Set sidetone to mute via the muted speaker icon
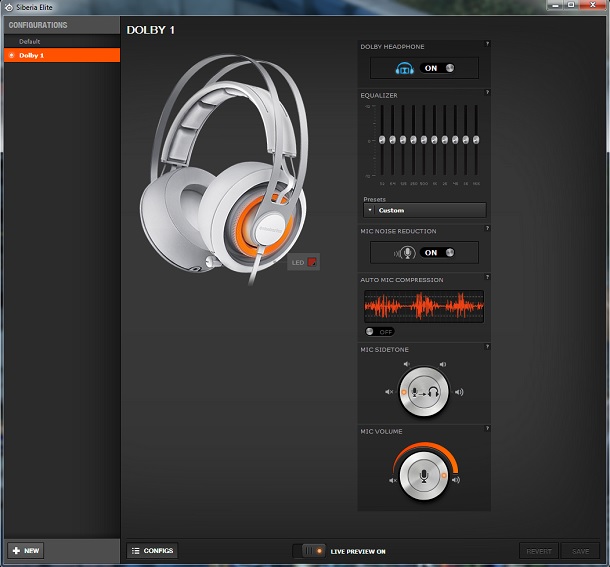This screenshot has height=567, width=610. point(389,392)
